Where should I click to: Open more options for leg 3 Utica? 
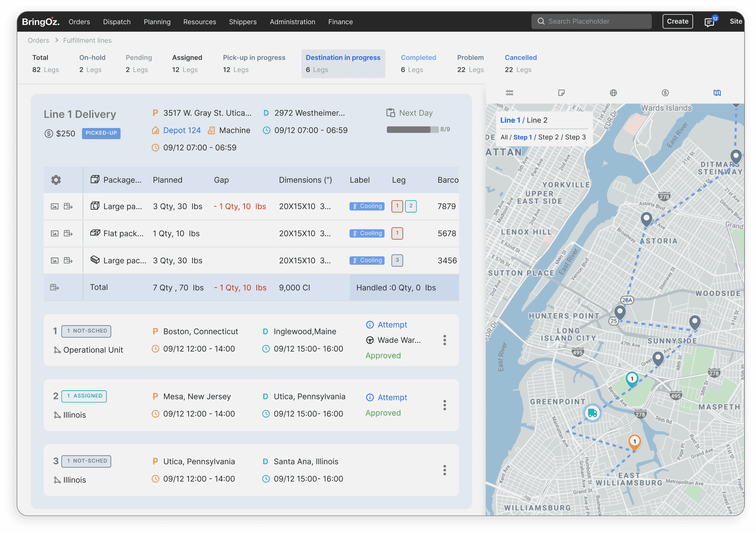(x=445, y=470)
